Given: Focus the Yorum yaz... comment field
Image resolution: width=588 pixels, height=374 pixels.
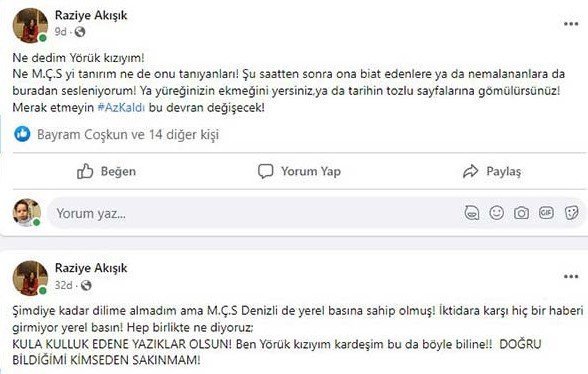Looking at the screenshot, I should tap(255, 213).
